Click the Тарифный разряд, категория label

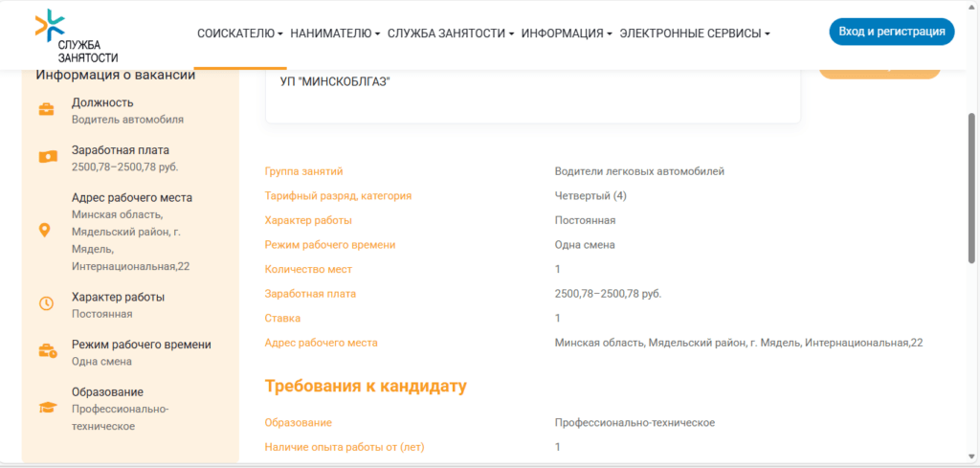point(338,196)
